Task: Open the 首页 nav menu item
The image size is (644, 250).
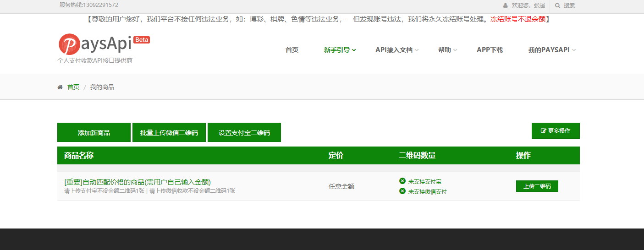Action: pyautogui.click(x=292, y=50)
